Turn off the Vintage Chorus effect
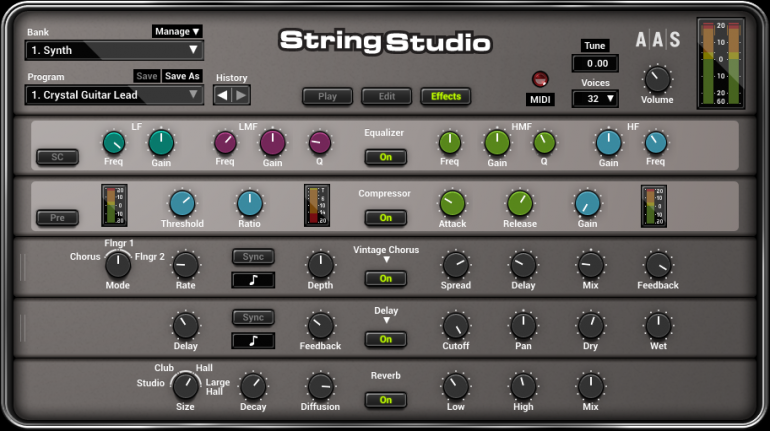 tap(385, 279)
